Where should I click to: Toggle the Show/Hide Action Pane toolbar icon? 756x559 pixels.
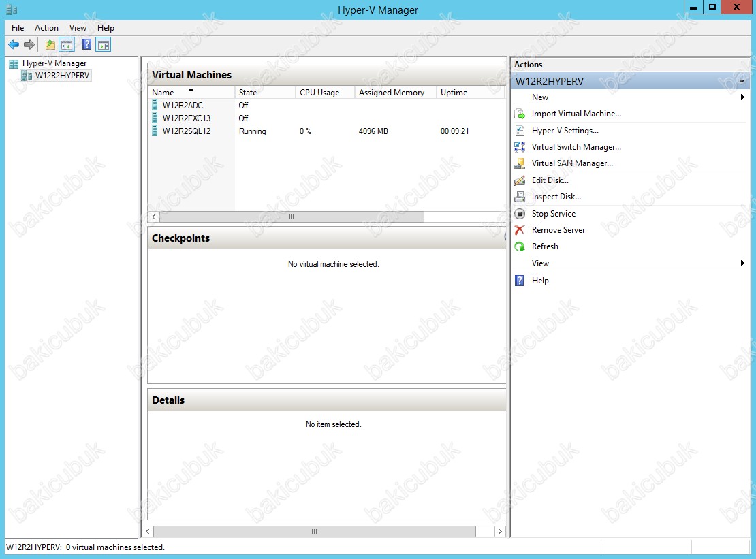click(103, 45)
